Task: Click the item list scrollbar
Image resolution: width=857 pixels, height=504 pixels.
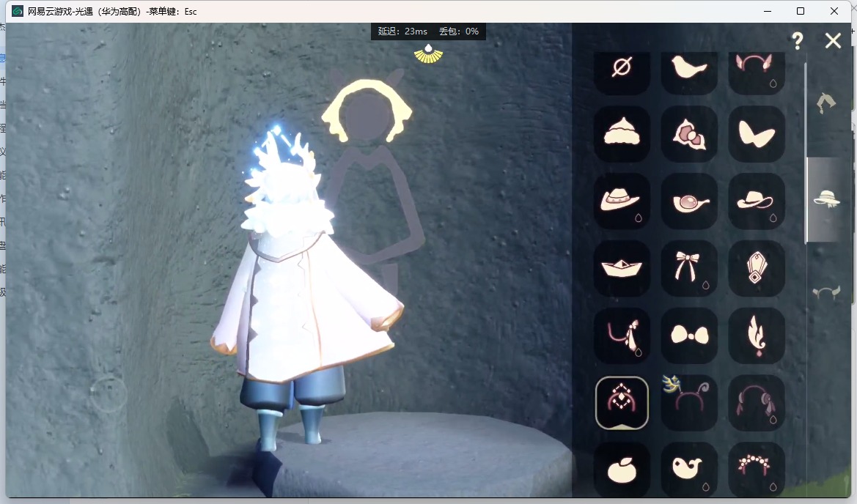Action: pos(806,153)
